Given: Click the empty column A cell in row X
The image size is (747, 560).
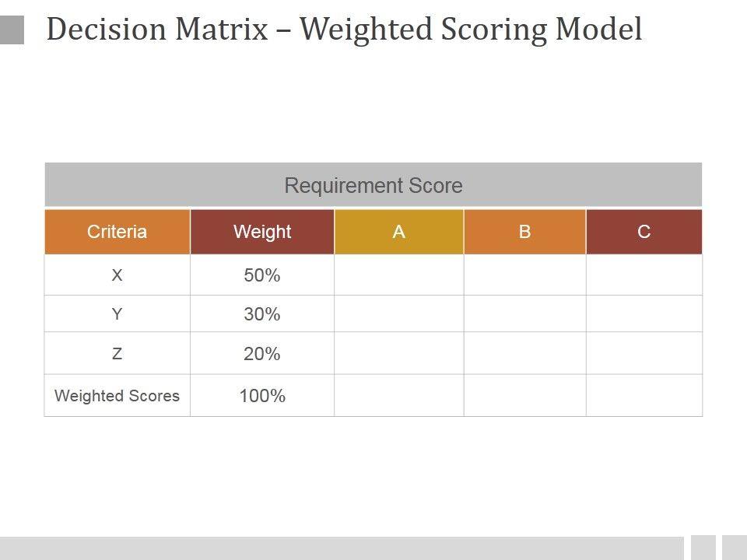Looking at the screenshot, I should pyautogui.click(x=399, y=275).
